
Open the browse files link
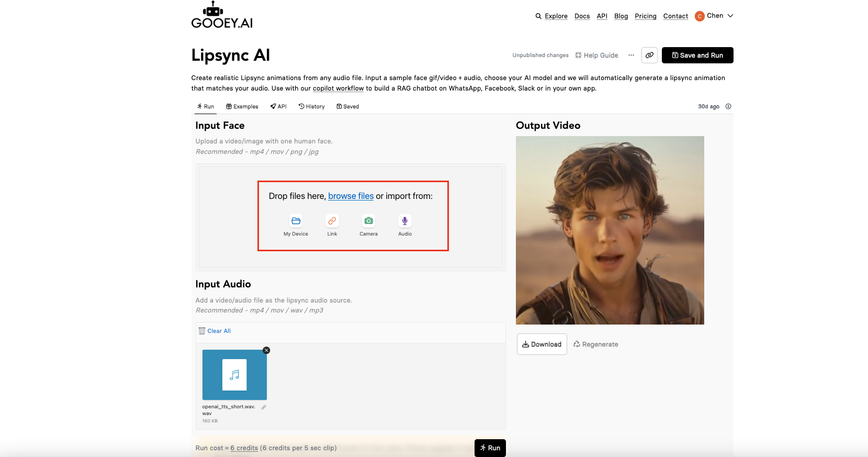pyautogui.click(x=351, y=196)
